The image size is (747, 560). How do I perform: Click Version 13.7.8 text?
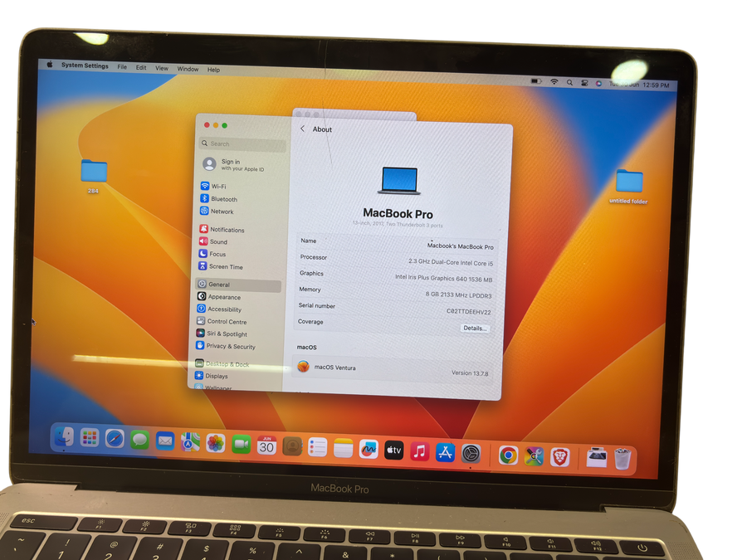click(470, 373)
